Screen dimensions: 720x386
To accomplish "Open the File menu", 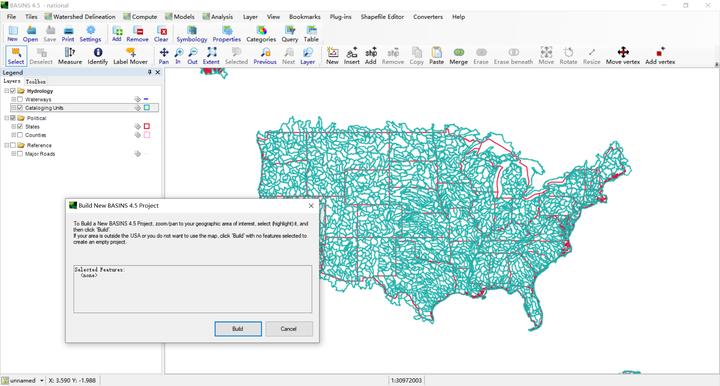I will [x=11, y=17].
